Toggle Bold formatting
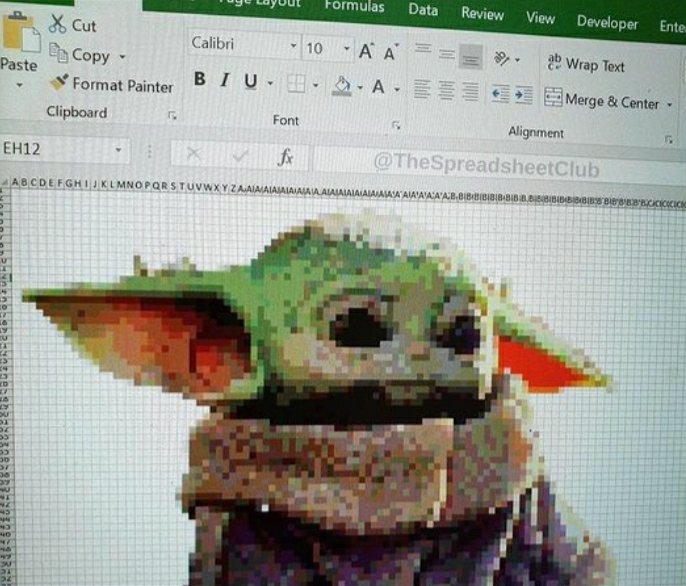The image size is (686, 586). pos(200,79)
